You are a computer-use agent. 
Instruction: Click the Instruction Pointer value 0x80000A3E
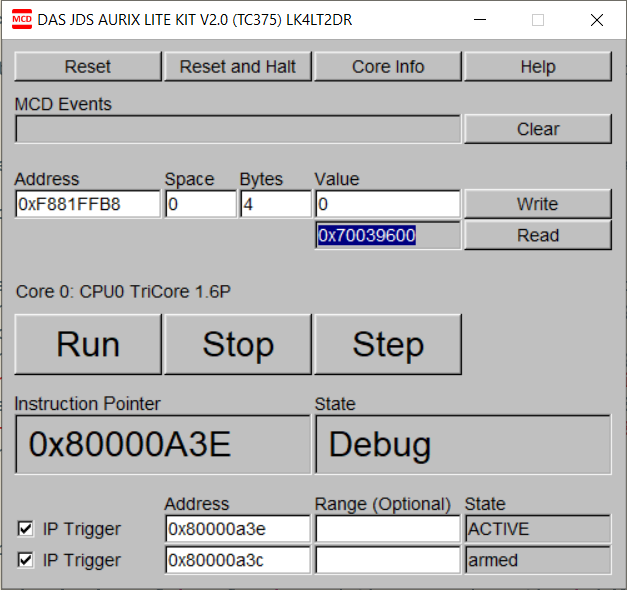coord(163,444)
